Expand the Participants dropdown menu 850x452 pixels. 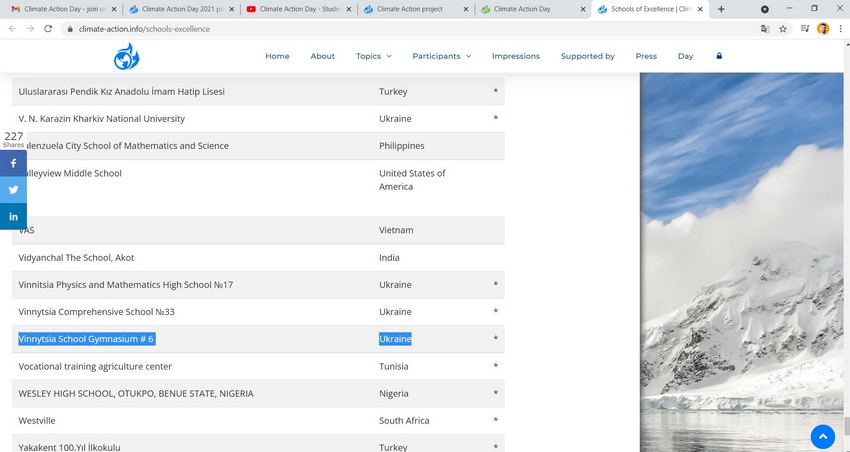pyautogui.click(x=441, y=56)
